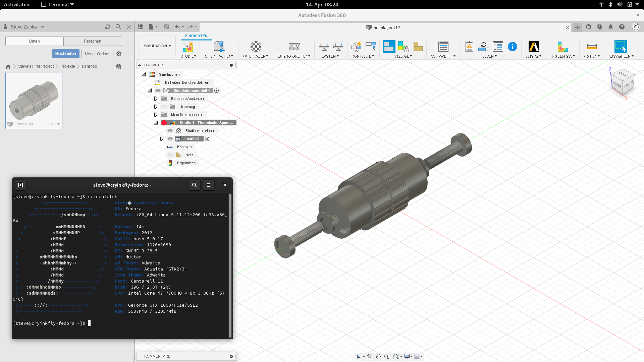Screen dimensions: 644x362
Task: Toggle visibility eye of Lastfall1
Action: pos(170,139)
